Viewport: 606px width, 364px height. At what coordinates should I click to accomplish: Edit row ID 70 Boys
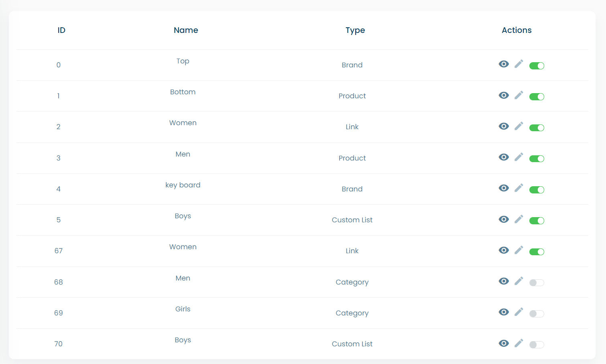click(519, 343)
